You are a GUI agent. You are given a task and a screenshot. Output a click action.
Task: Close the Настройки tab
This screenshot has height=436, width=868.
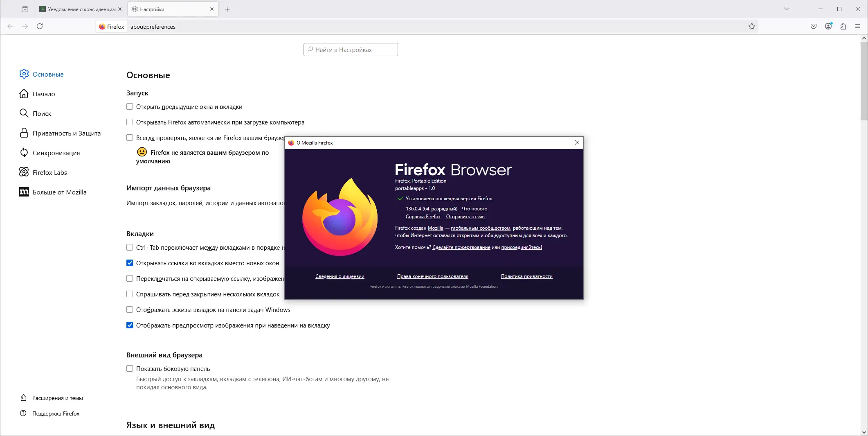coord(212,9)
